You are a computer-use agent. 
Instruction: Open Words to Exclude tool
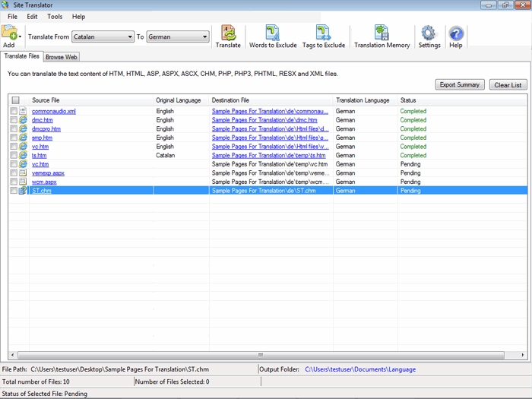coord(273,36)
